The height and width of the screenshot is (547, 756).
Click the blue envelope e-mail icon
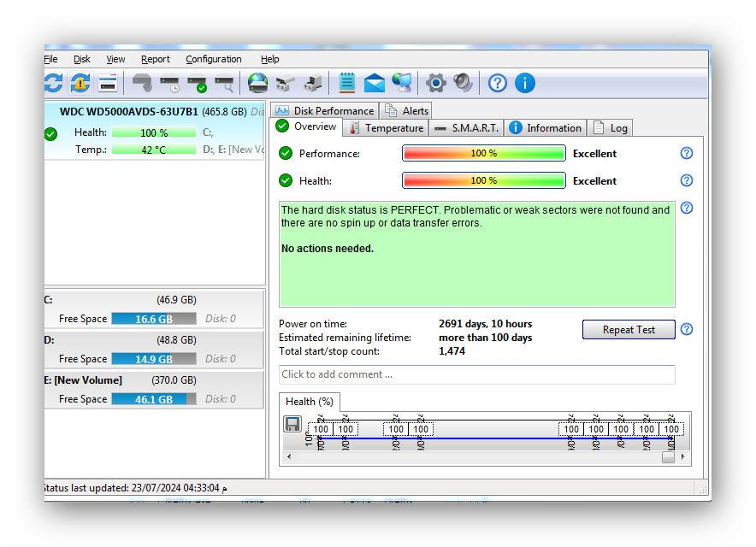click(374, 83)
